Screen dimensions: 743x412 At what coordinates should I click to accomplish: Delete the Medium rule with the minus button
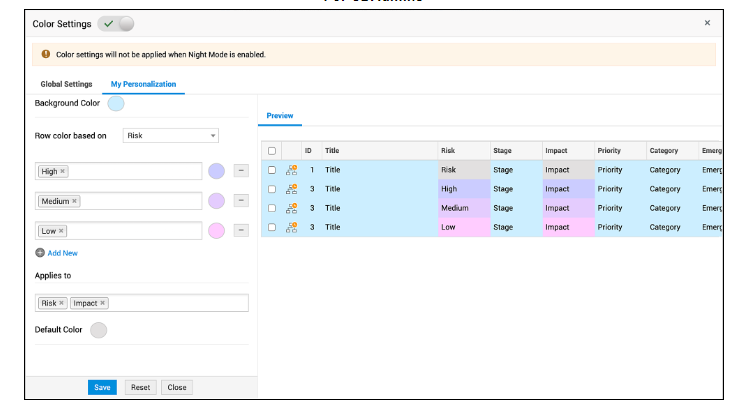[x=241, y=201]
